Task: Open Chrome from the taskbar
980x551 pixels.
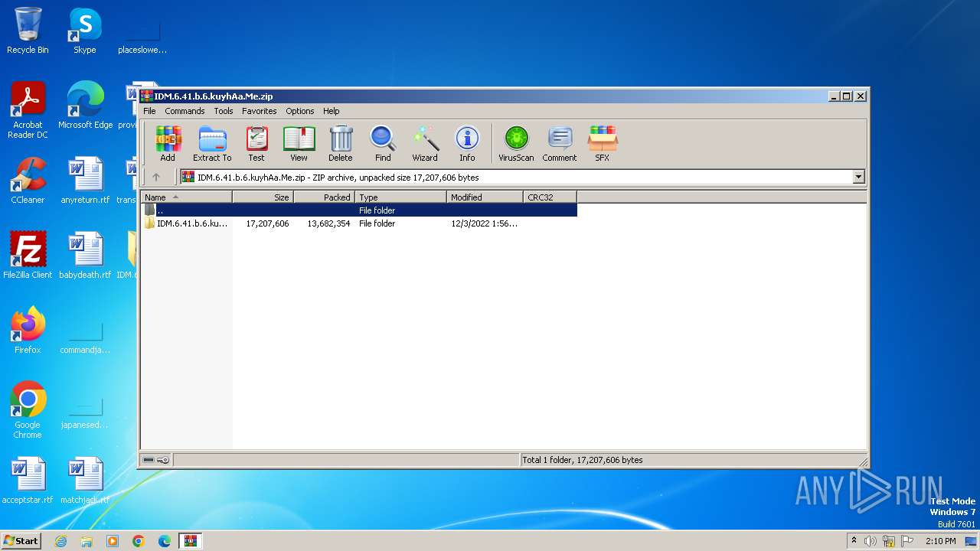Action: (x=139, y=541)
